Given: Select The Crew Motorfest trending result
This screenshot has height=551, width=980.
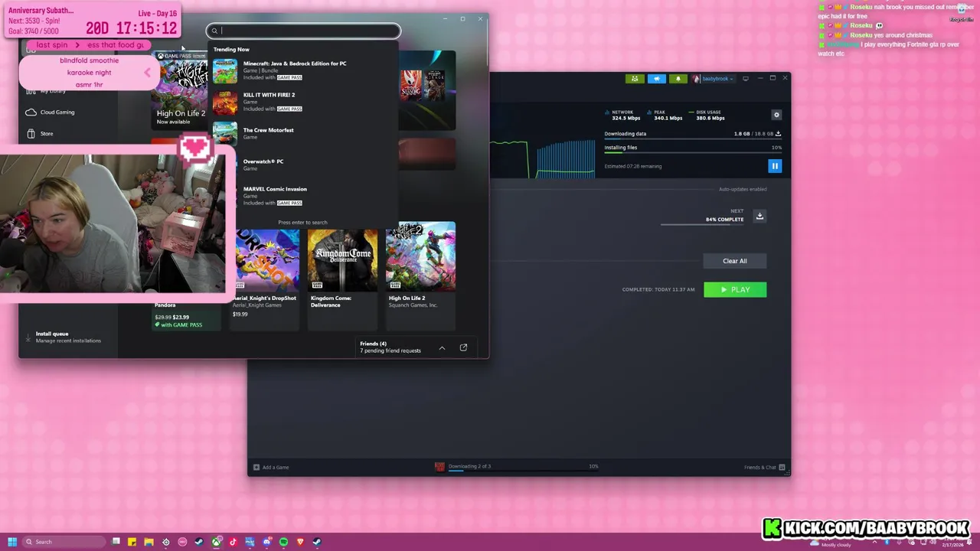Looking at the screenshot, I should click(303, 133).
